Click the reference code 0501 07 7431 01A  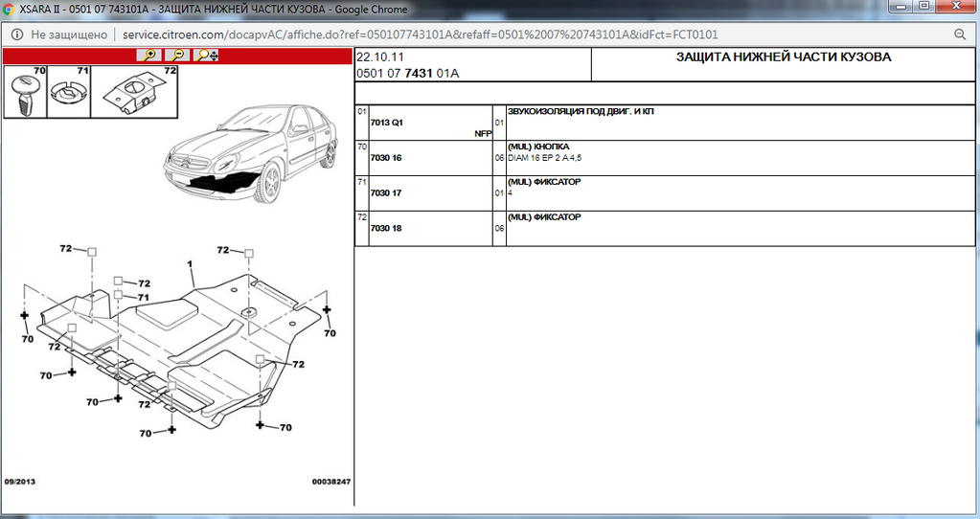click(407, 73)
